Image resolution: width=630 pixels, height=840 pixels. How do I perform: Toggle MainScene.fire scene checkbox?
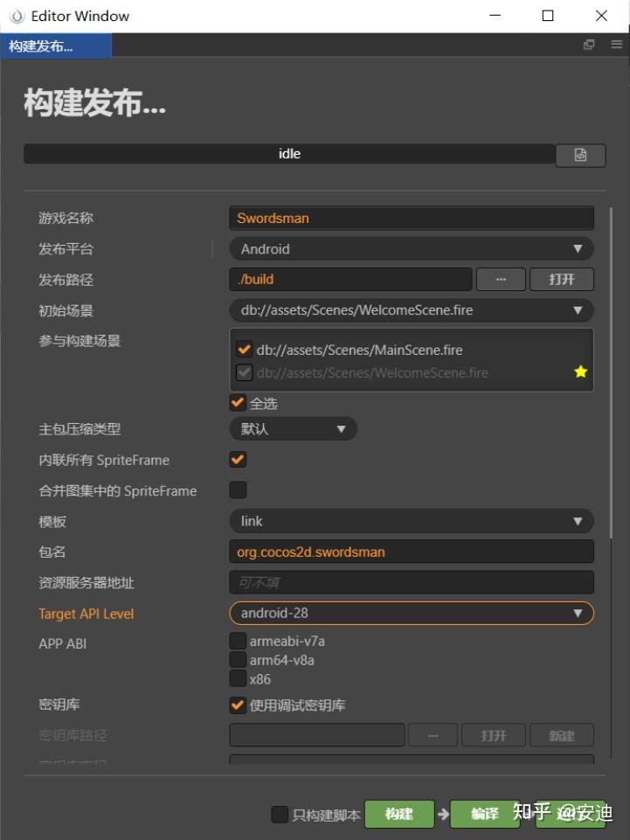point(245,350)
